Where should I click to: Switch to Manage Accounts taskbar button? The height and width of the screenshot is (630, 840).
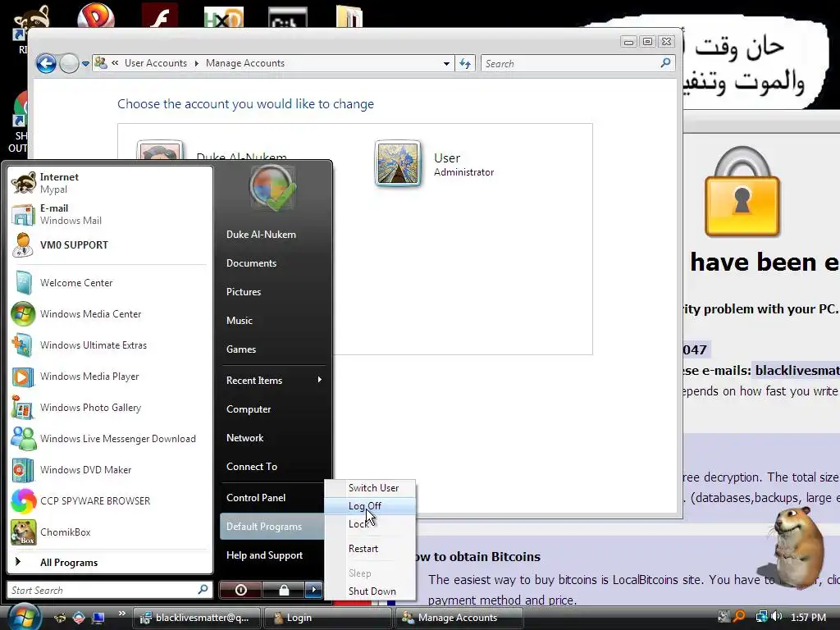[459, 618]
